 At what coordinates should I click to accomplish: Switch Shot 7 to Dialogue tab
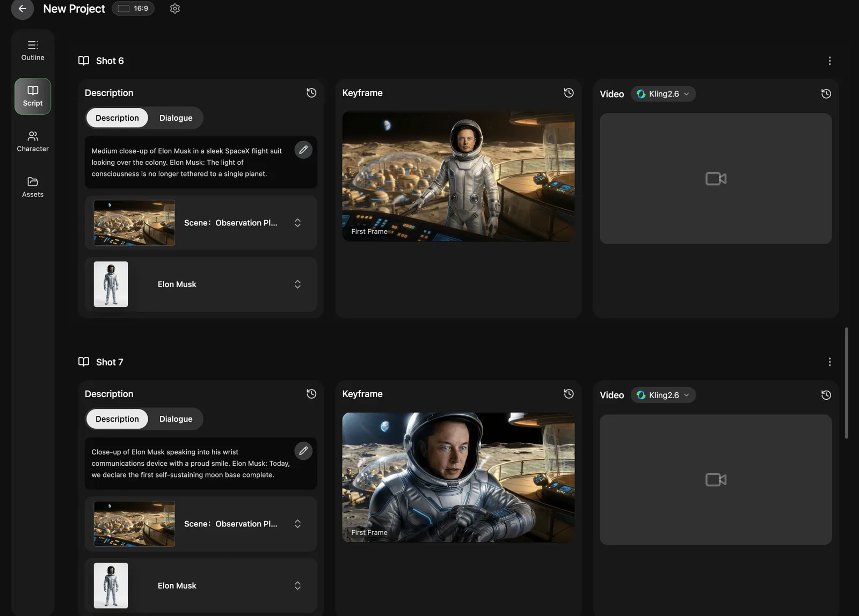coord(176,419)
